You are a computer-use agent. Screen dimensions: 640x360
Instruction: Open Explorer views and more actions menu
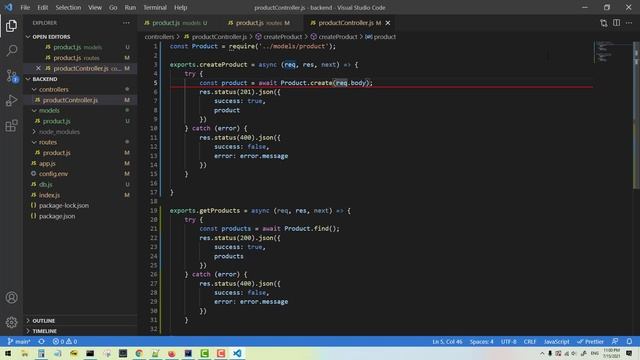tap(126, 23)
